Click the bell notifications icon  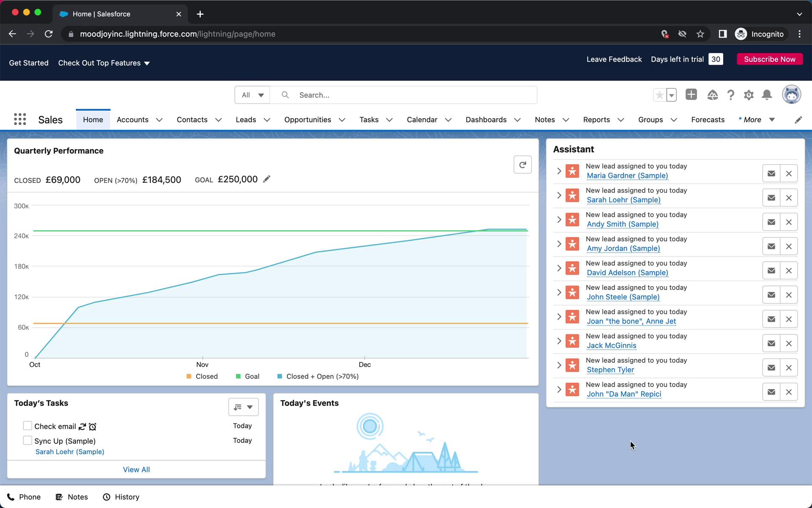click(767, 94)
